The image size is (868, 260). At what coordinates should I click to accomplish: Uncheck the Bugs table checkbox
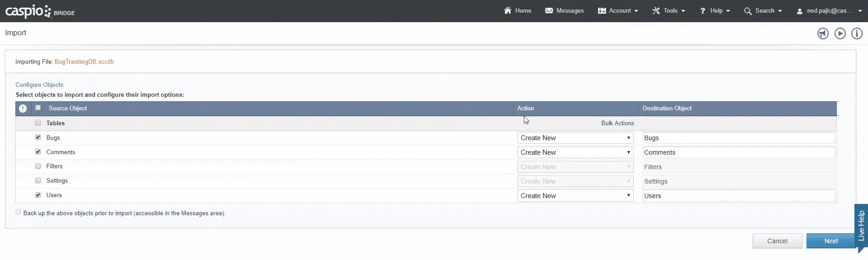38,137
